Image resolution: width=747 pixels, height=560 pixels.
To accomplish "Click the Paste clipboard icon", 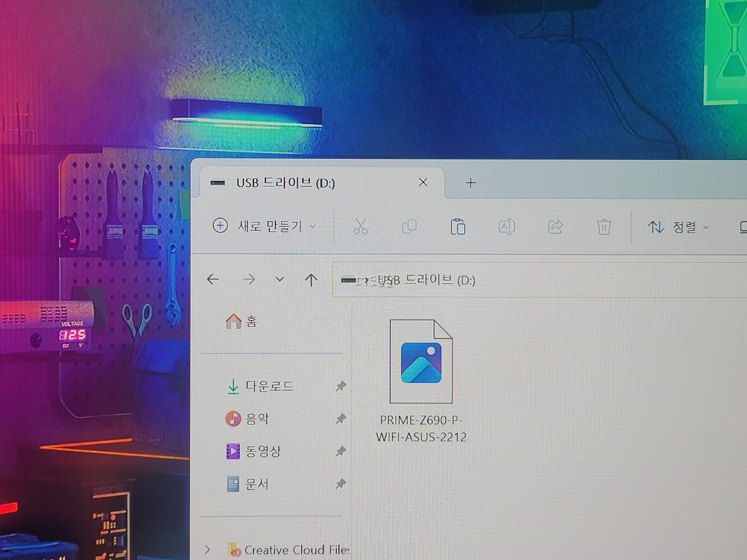I will click(x=458, y=226).
